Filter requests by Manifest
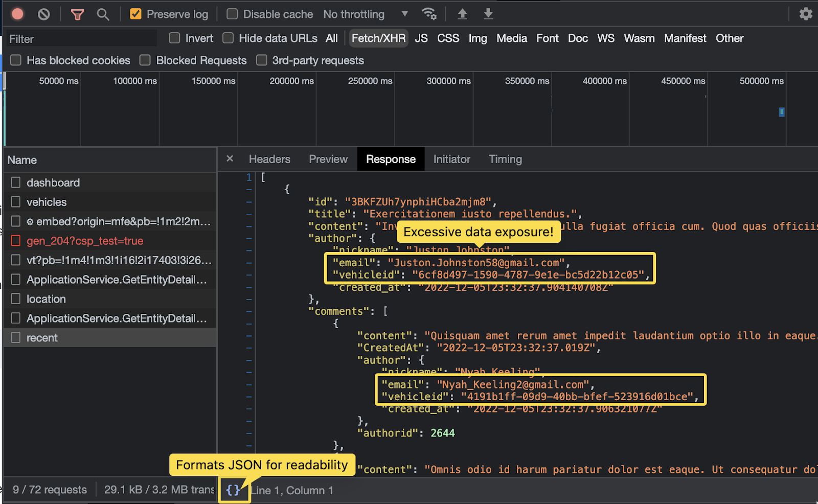818x504 pixels. tap(685, 38)
